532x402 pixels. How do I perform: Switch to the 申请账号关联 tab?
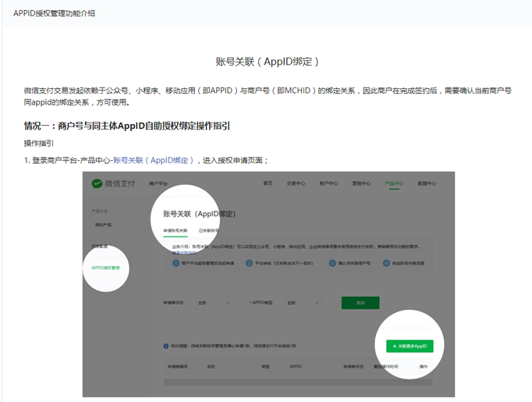(x=176, y=230)
